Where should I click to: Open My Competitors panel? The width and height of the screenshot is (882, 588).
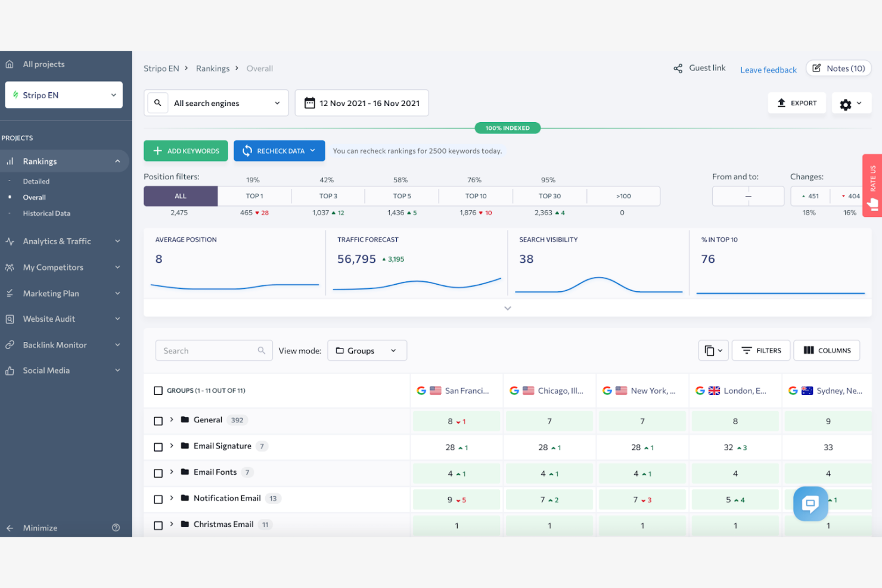click(52, 267)
